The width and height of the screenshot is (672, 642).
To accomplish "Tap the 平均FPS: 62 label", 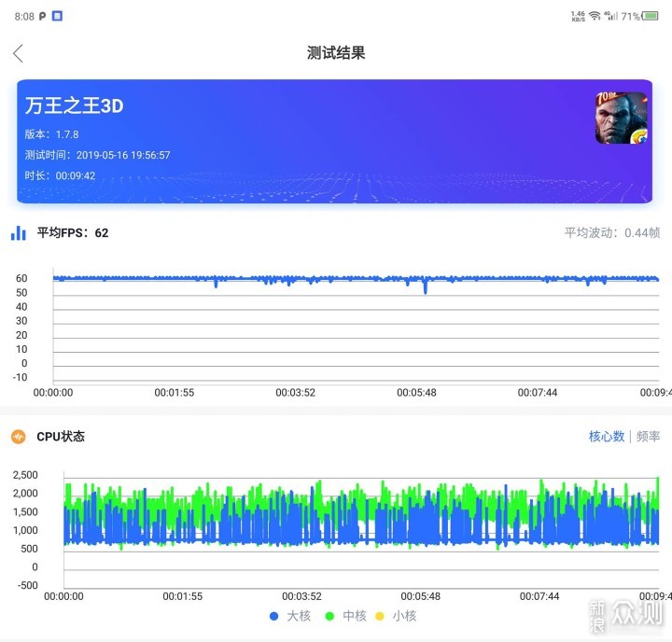I will tap(73, 232).
